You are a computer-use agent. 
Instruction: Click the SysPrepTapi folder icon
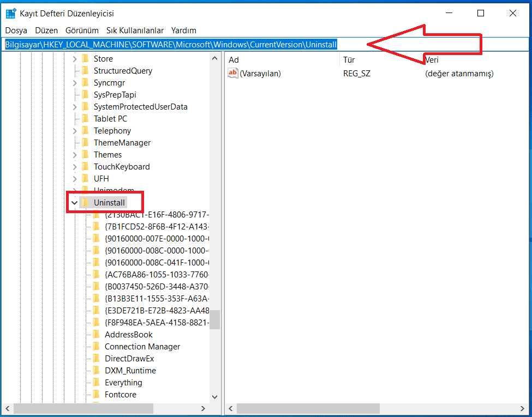coord(86,95)
